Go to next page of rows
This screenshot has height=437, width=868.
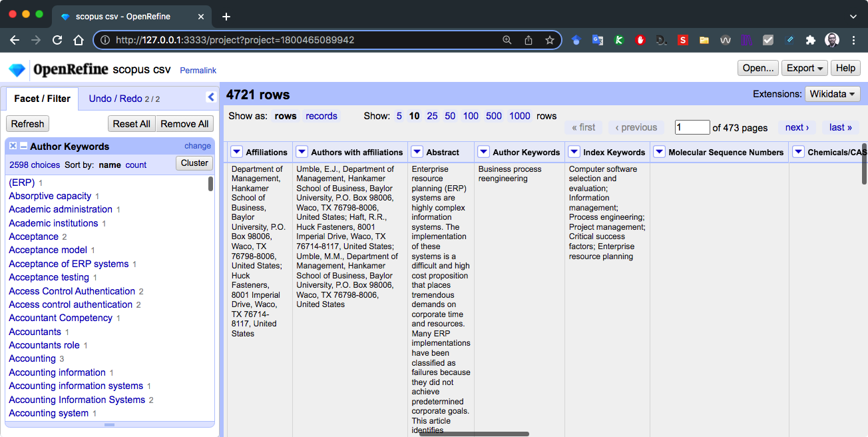coord(797,127)
